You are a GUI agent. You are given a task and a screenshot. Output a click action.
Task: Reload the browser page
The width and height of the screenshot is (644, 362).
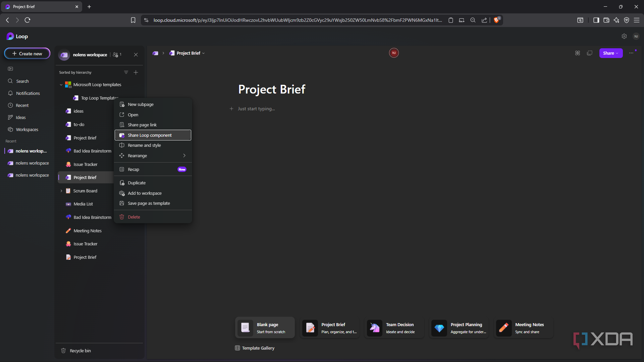click(x=28, y=20)
